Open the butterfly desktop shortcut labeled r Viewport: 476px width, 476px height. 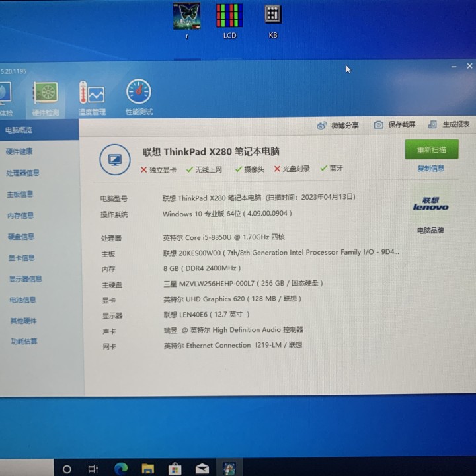coord(186,21)
